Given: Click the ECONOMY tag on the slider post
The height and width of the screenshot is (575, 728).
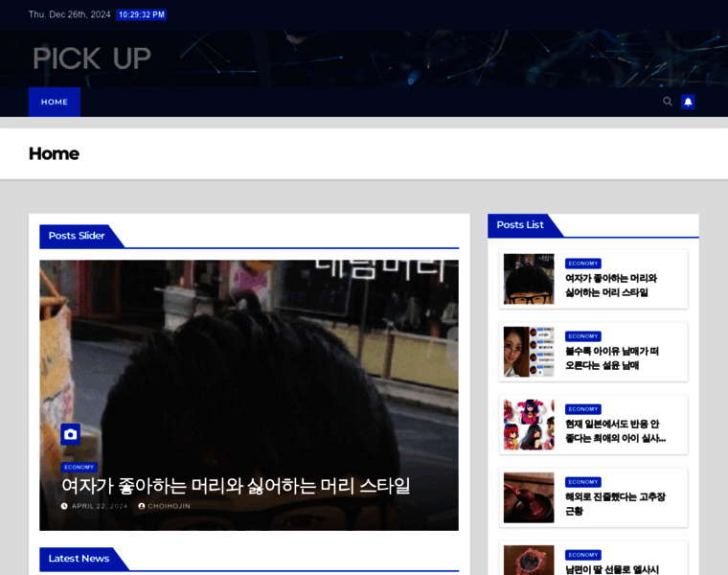Looking at the screenshot, I should [79, 468].
